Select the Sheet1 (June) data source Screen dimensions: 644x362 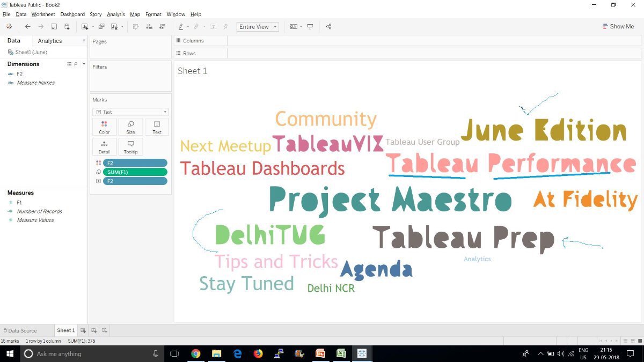point(31,53)
